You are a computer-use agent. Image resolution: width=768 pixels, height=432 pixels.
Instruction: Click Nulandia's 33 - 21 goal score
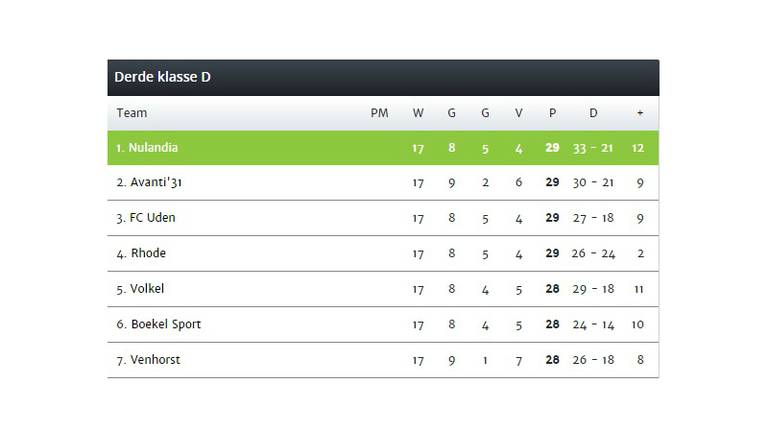pos(593,148)
